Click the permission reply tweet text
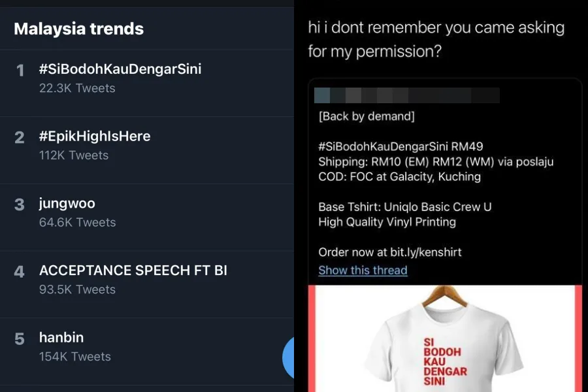This screenshot has height=392, width=588. [436, 39]
